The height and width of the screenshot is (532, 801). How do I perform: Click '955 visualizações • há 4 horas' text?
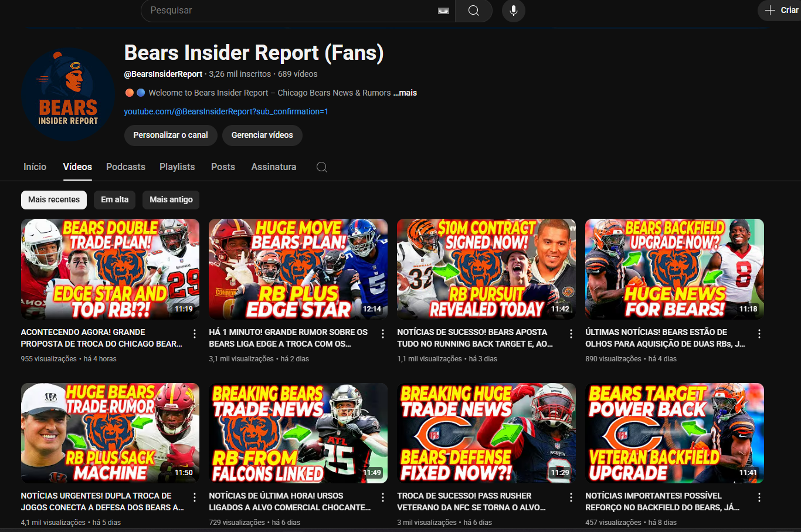(x=69, y=359)
